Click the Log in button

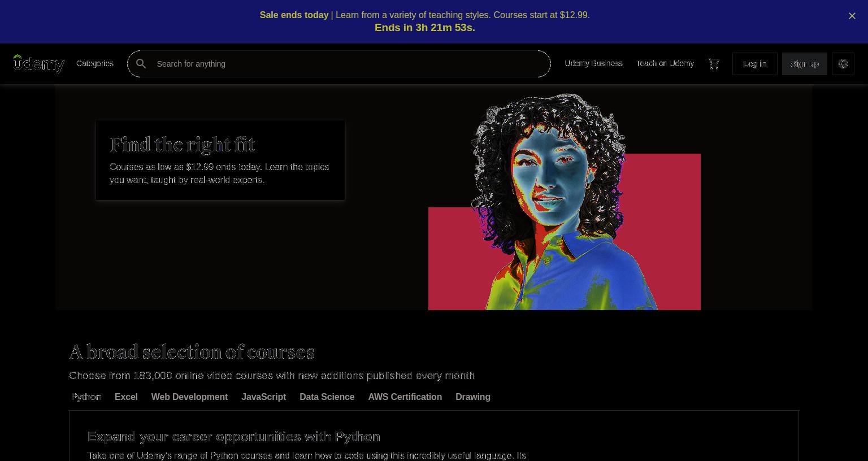tap(755, 64)
